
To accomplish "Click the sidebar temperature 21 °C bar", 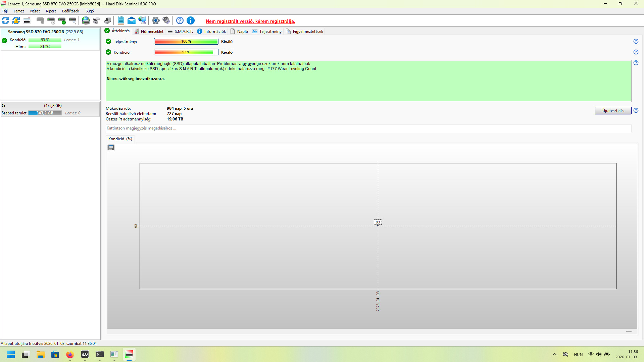I will 45,47.
